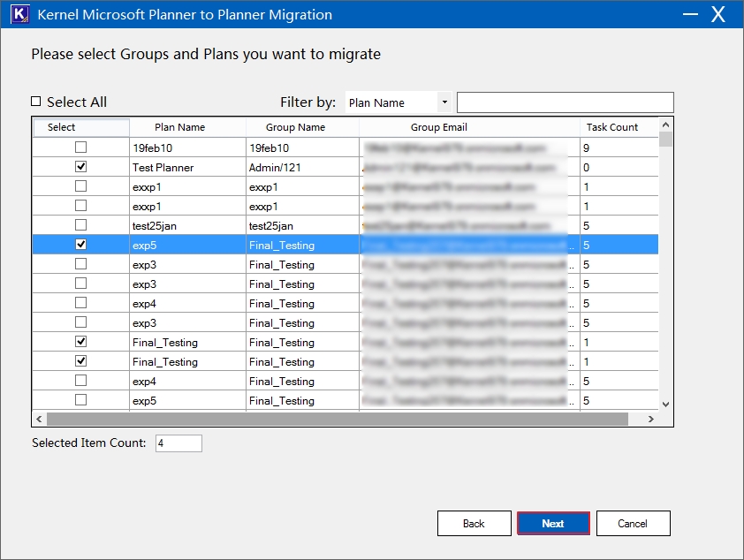The image size is (744, 560).
Task: Click the Selected Item Count field
Action: tap(178, 443)
